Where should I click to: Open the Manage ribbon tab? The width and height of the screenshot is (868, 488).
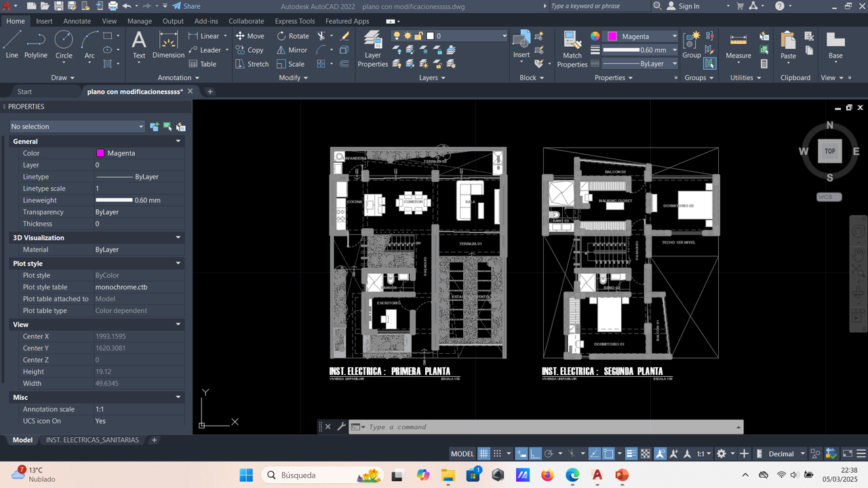click(x=140, y=21)
